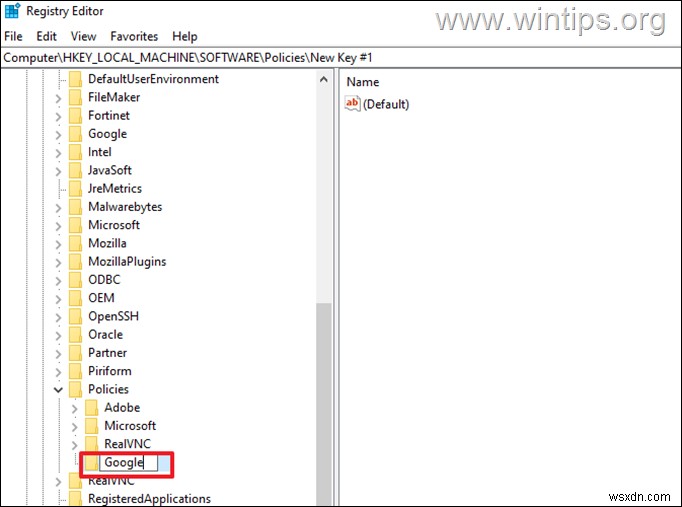Select the Google key label under SOFTWARE
The image size is (682, 507).
click(107, 134)
